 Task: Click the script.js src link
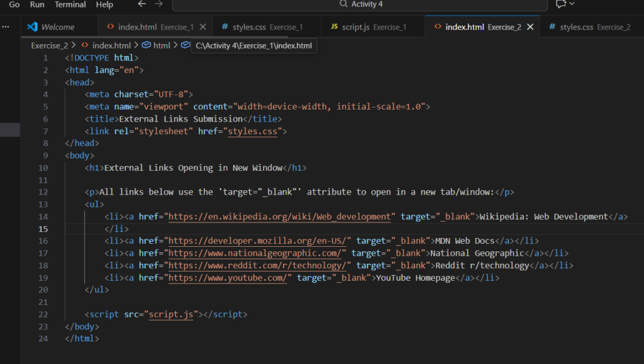coord(172,314)
